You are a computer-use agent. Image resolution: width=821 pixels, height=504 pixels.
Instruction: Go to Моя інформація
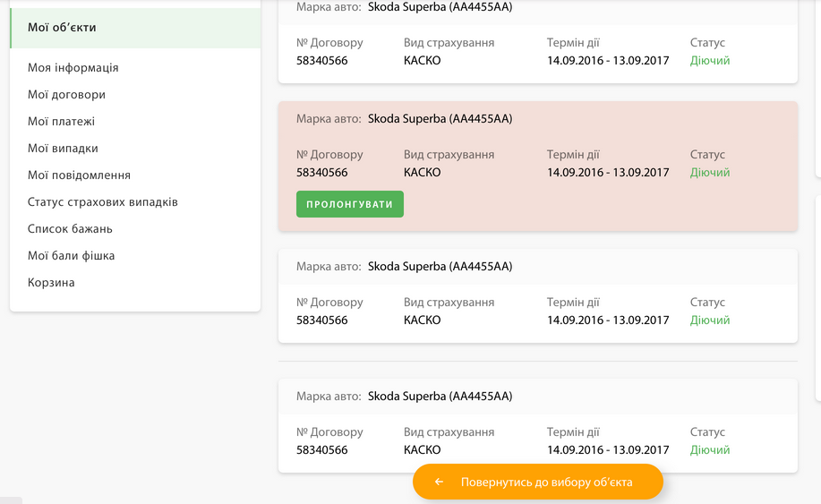(x=73, y=68)
